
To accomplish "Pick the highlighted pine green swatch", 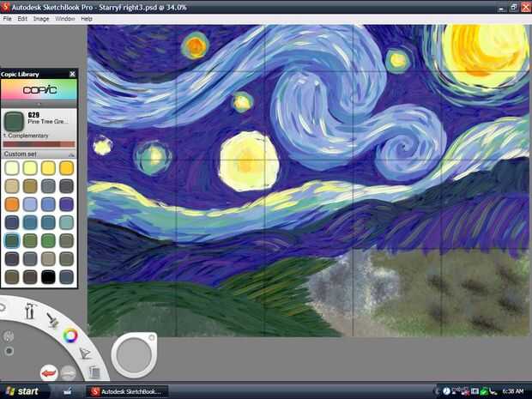I will [12, 240].
